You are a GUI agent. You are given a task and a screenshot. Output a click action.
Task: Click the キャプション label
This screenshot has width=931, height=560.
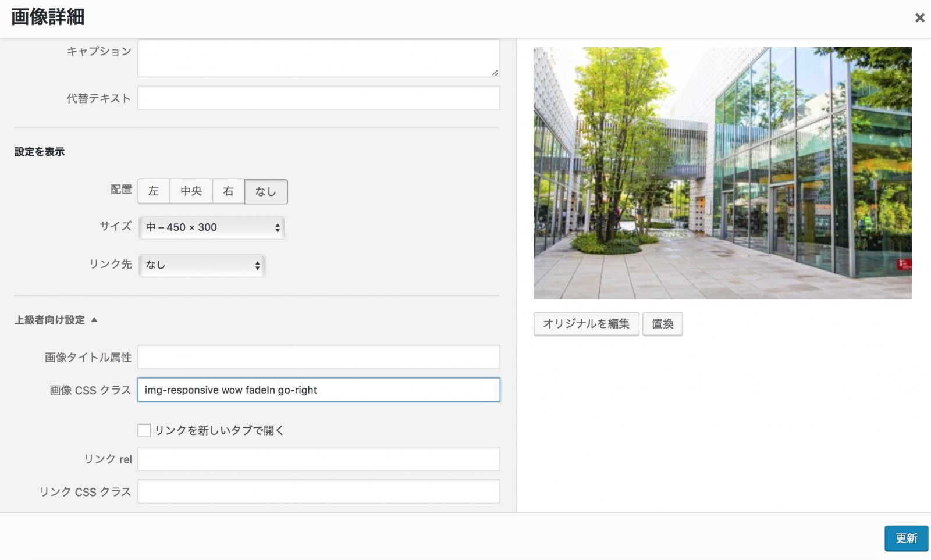(99, 51)
